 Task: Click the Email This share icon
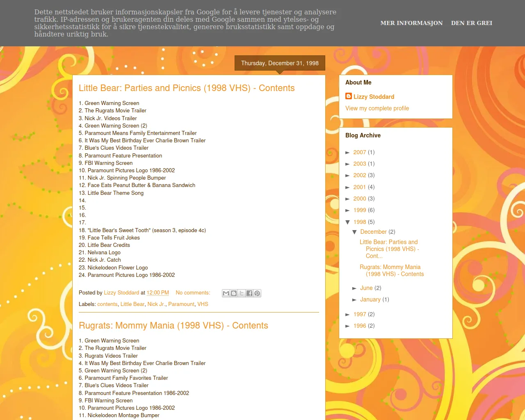[x=226, y=293]
